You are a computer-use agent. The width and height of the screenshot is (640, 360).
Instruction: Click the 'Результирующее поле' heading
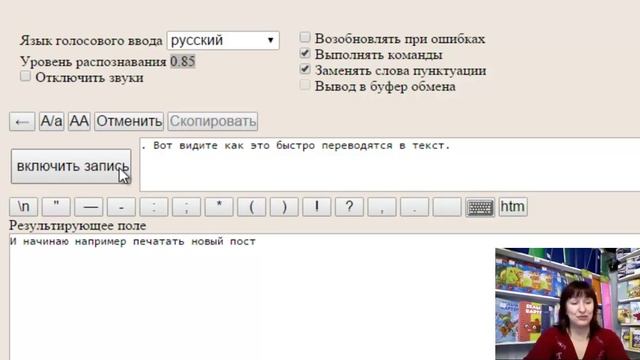click(x=78, y=226)
